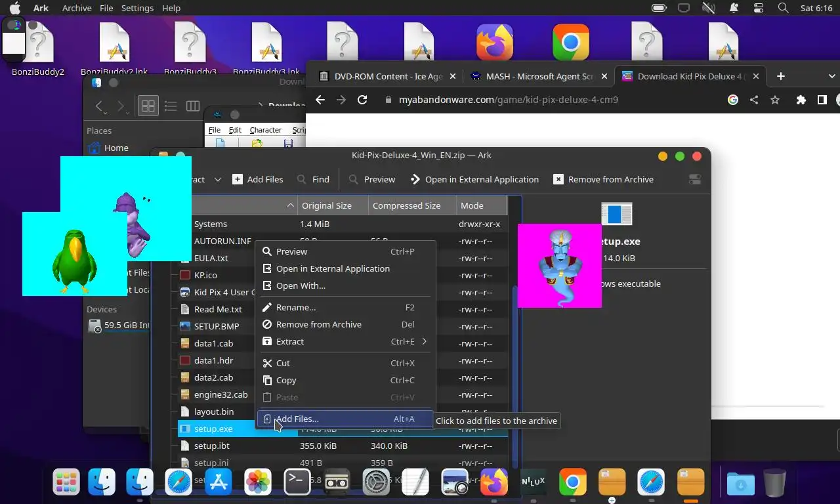Switch Dolphin to icons view mode

click(x=148, y=106)
